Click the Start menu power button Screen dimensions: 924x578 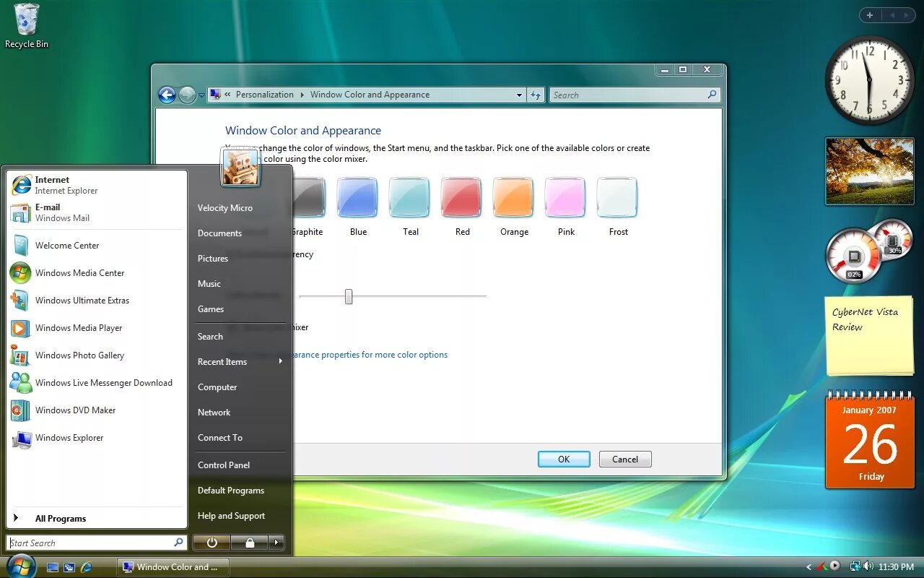[x=212, y=542]
